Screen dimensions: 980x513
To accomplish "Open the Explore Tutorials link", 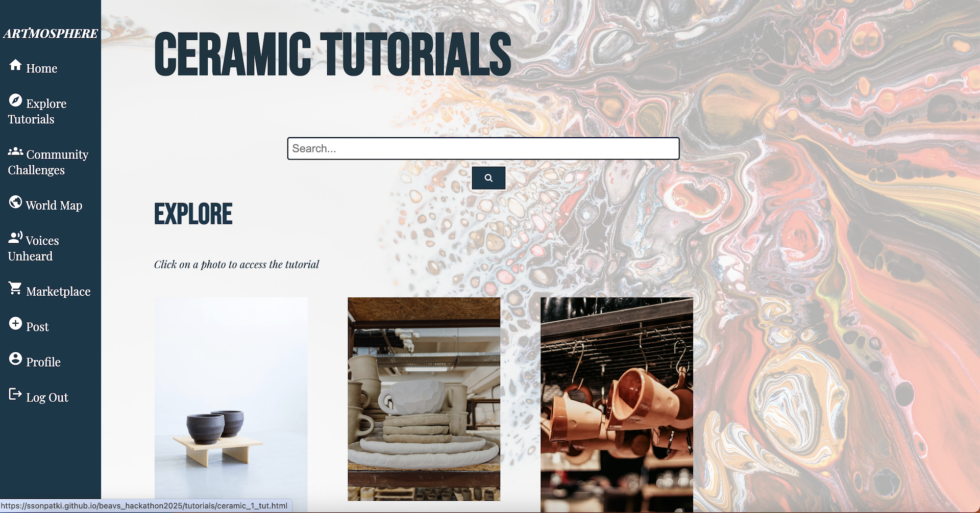I will pyautogui.click(x=37, y=111).
